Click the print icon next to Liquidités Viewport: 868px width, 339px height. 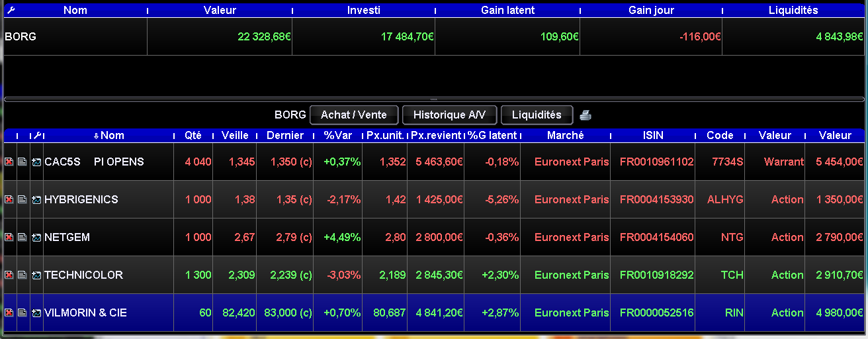coord(586,115)
